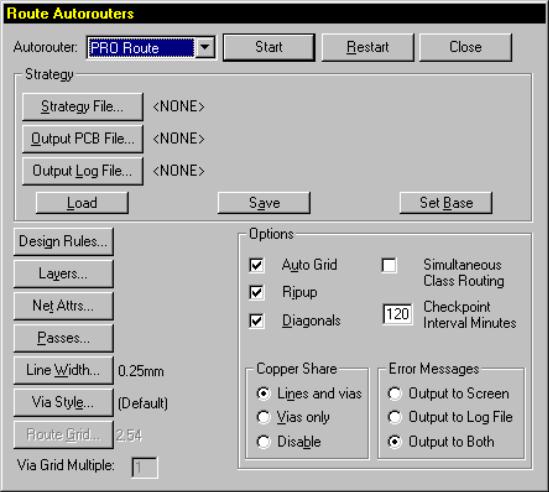Screen dimensions: 549x492
Task: Select Output to Screen error messages
Action: [395, 394]
